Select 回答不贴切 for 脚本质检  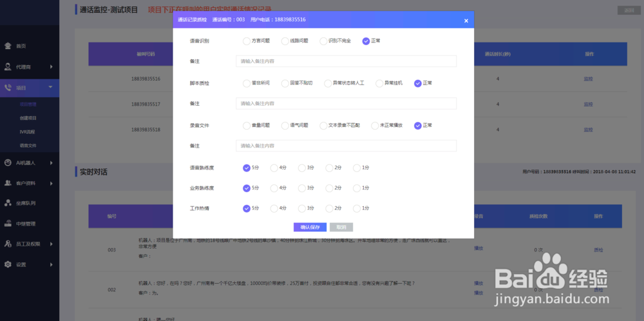285,83
